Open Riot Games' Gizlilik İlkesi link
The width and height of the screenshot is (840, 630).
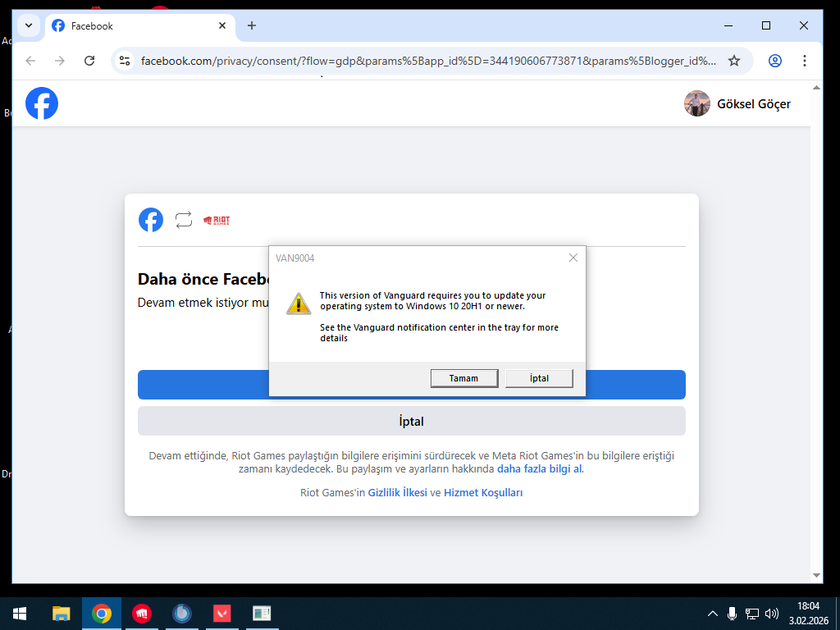pos(398,492)
